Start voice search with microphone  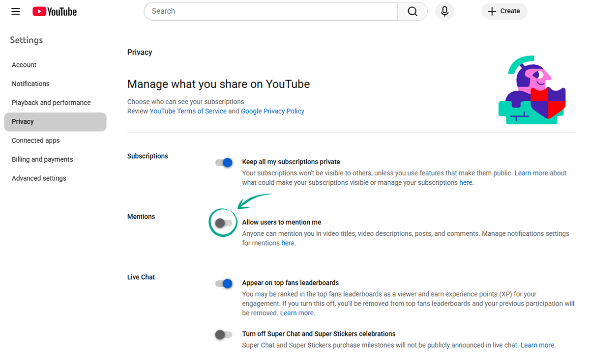[444, 11]
